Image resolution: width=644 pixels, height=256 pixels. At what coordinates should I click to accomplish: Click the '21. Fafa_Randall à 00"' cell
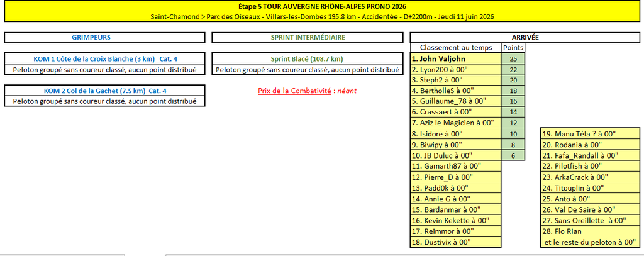tap(590, 155)
